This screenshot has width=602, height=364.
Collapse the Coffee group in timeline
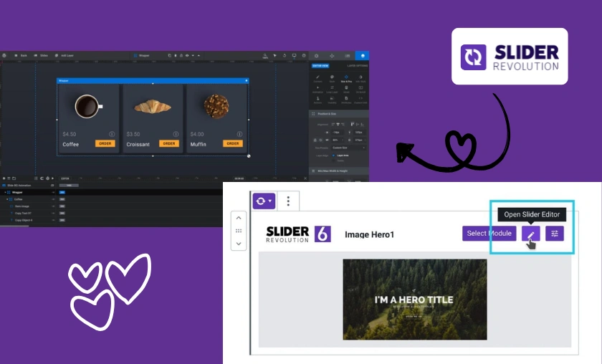(x=7, y=199)
